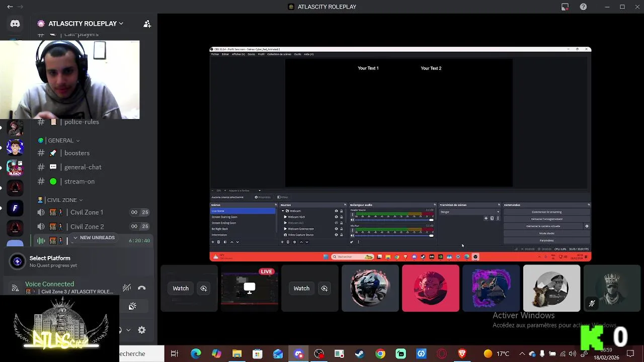
Task: Collapse the CIVIL ZONE category
Action: click(61, 200)
